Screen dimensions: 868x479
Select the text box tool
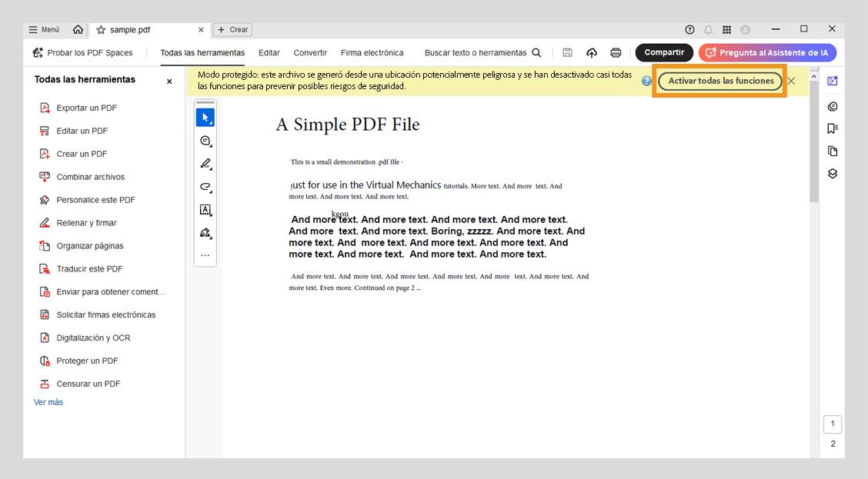tap(205, 210)
